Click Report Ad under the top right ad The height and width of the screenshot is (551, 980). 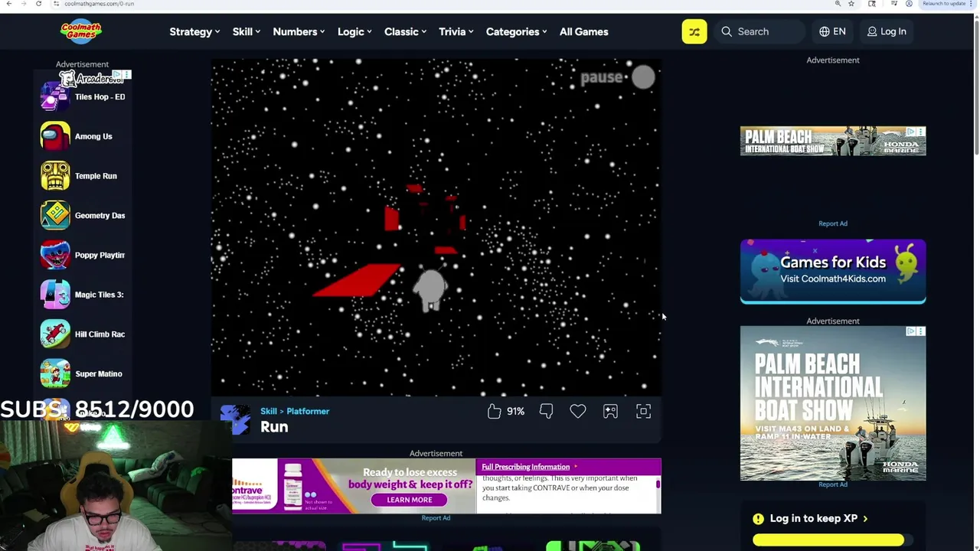[x=833, y=223]
